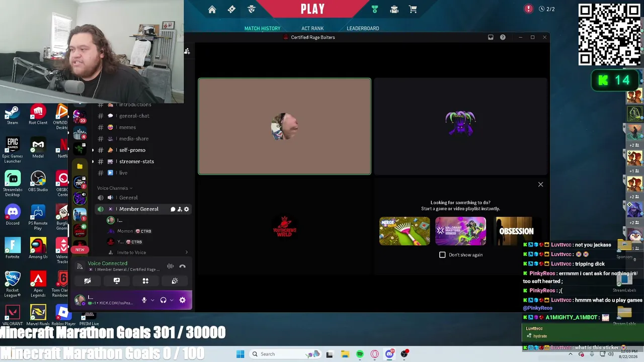
Task: Edit Member General channel settings gear
Action: tap(186, 209)
